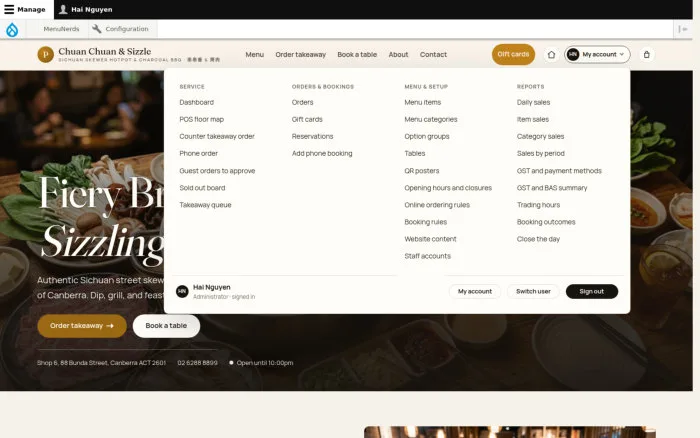Click the toolbar orientation toggle icon
This screenshot has height=438, width=700.
[x=683, y=29]
